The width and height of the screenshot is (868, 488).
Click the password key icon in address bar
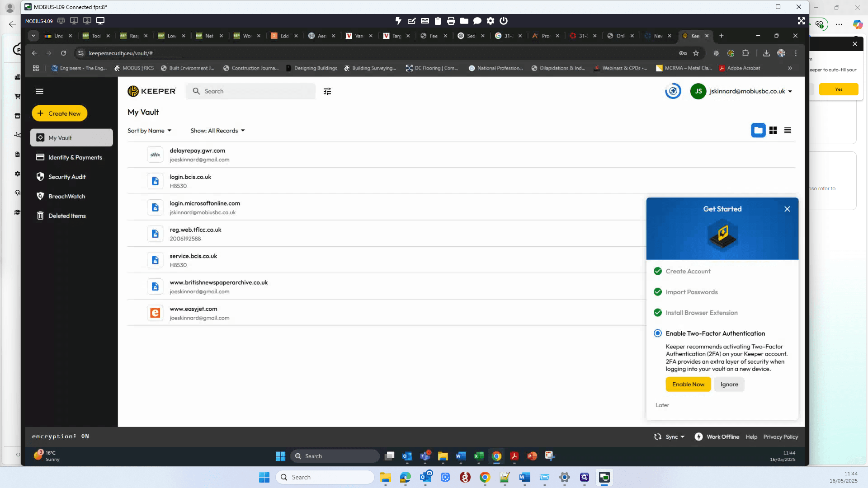pos(683,53)
